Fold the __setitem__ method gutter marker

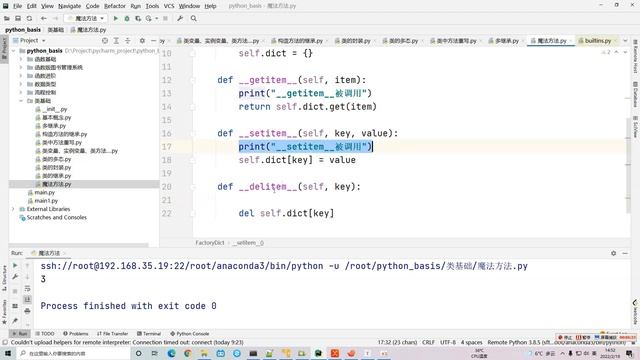pos(192,133)
